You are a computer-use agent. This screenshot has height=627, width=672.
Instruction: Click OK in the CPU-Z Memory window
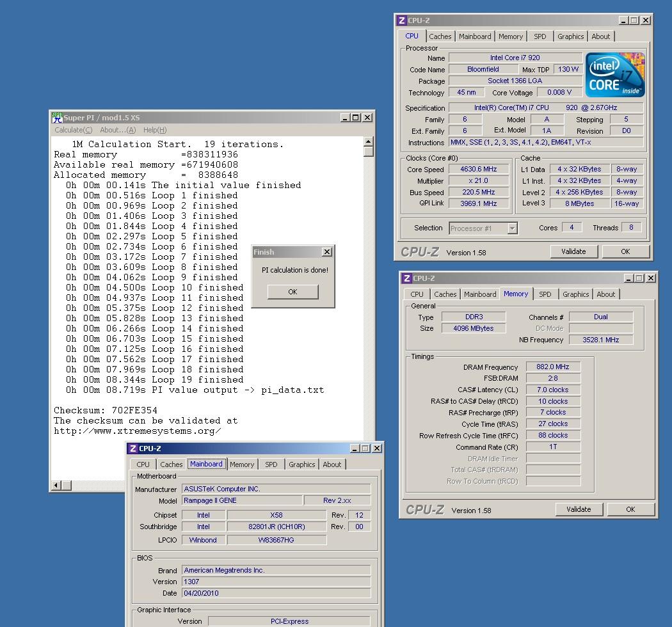[631, 509]
